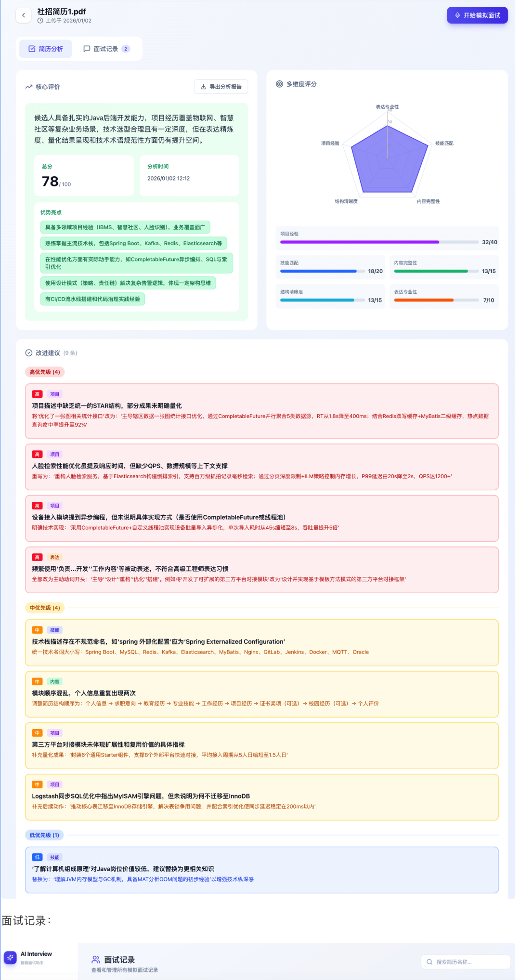520x980 pixels.
Task: Click the 改进建议 check-circle icon
Action: pyautogui.click(x=29, y=353)
